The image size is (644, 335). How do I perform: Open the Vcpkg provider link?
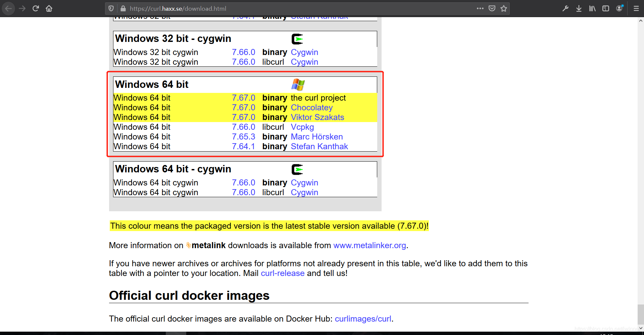pos(302,127)
